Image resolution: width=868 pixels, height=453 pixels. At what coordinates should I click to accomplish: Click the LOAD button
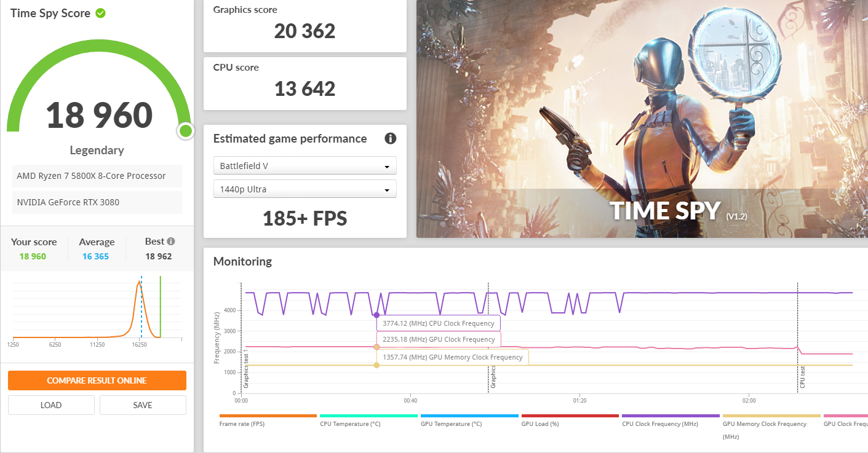(x=51, y=405)
